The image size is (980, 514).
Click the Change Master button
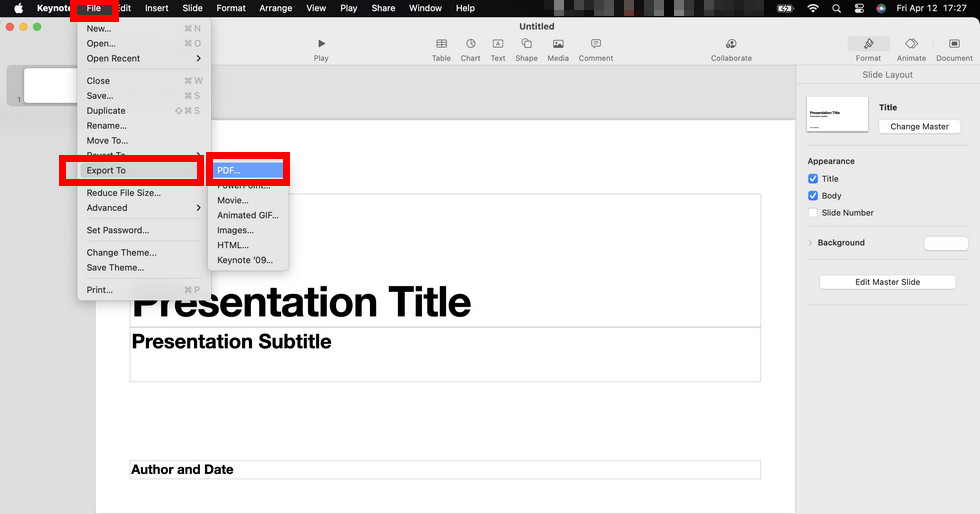coord(919,126)
